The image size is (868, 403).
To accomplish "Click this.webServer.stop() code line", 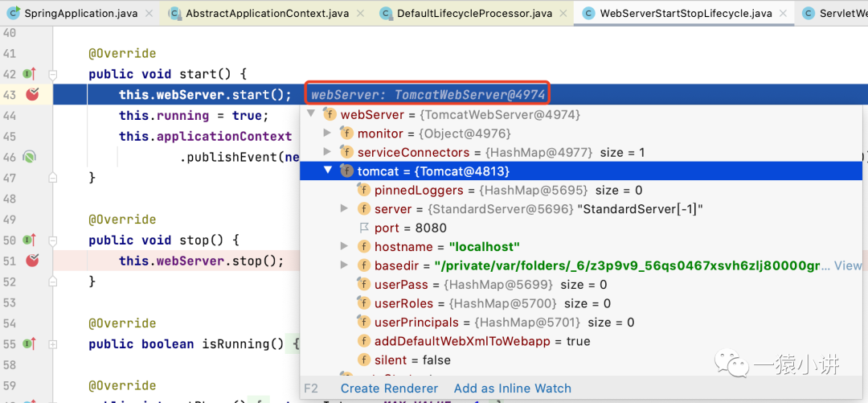I will click(202, 261).
